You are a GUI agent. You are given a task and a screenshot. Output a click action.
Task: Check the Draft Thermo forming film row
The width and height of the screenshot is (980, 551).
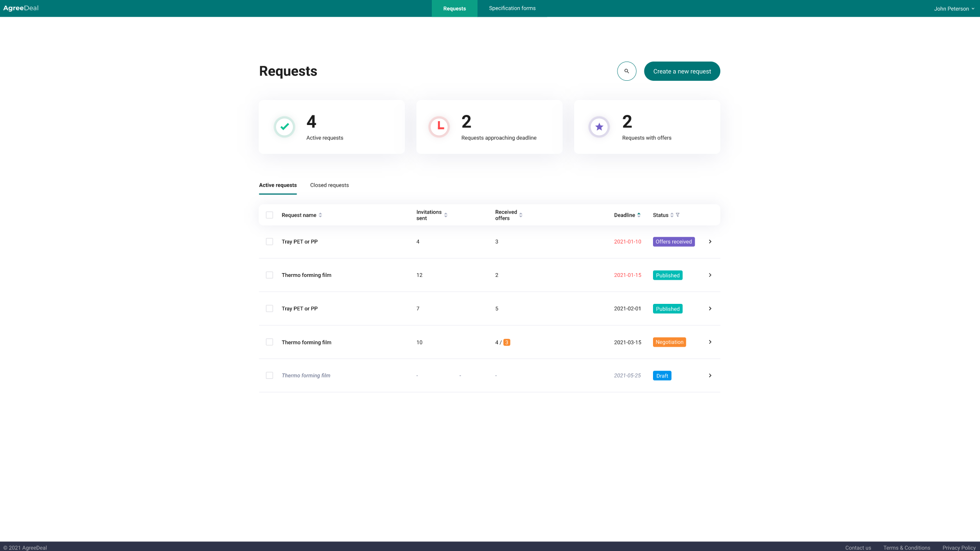[x=269, y=376]
